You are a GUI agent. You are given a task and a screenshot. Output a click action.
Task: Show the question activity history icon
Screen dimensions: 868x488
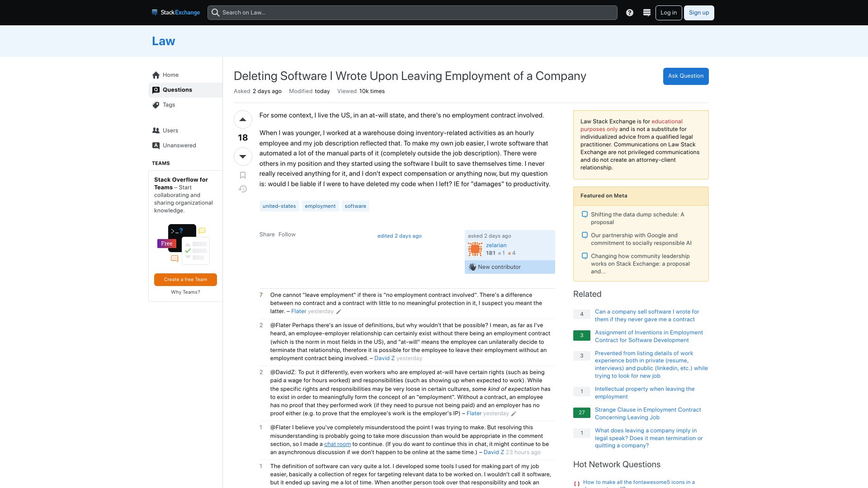pyautogui.click(x=243, y=189)
